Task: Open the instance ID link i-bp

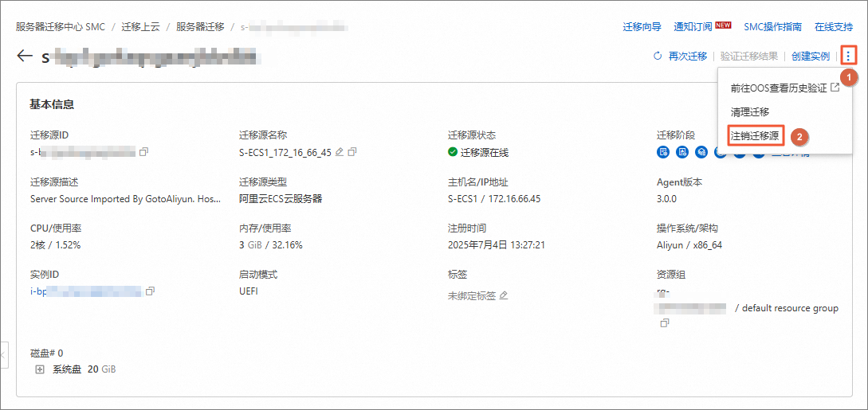Action: [x=86, y=291]
